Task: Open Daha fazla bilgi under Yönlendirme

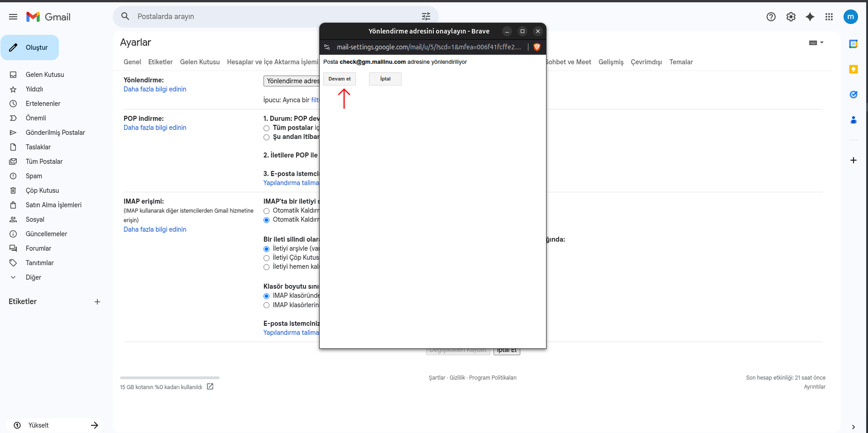Action: (x=155, y=89)
